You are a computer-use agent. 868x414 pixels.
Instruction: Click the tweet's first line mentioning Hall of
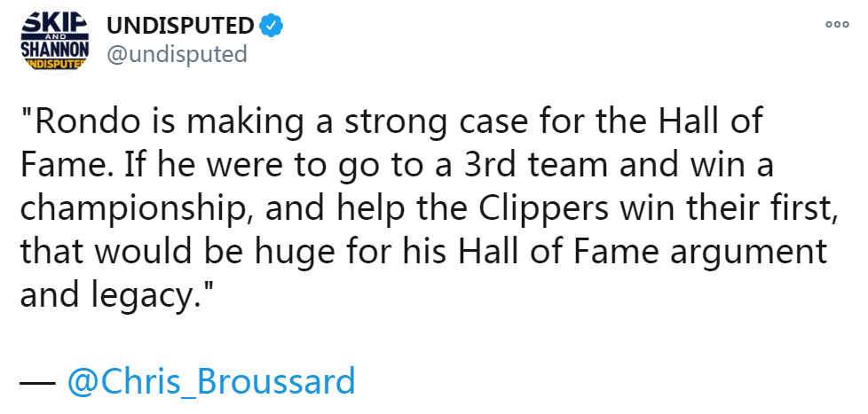392,123
